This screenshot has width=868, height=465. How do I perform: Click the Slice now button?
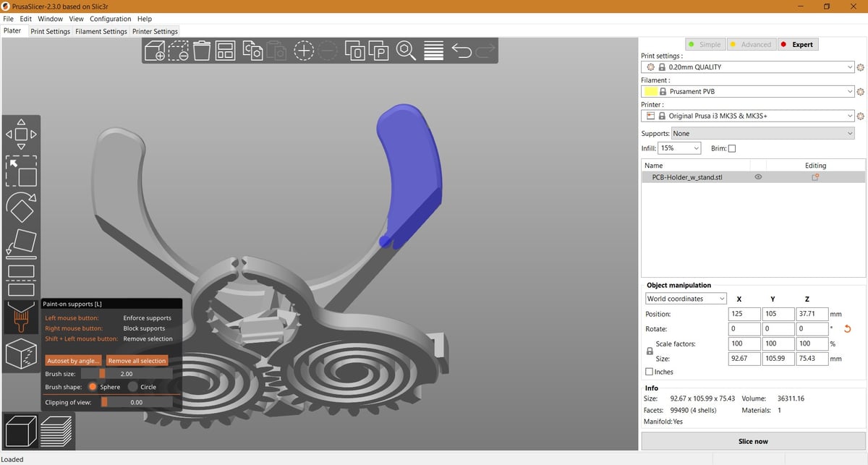(753, 441)
